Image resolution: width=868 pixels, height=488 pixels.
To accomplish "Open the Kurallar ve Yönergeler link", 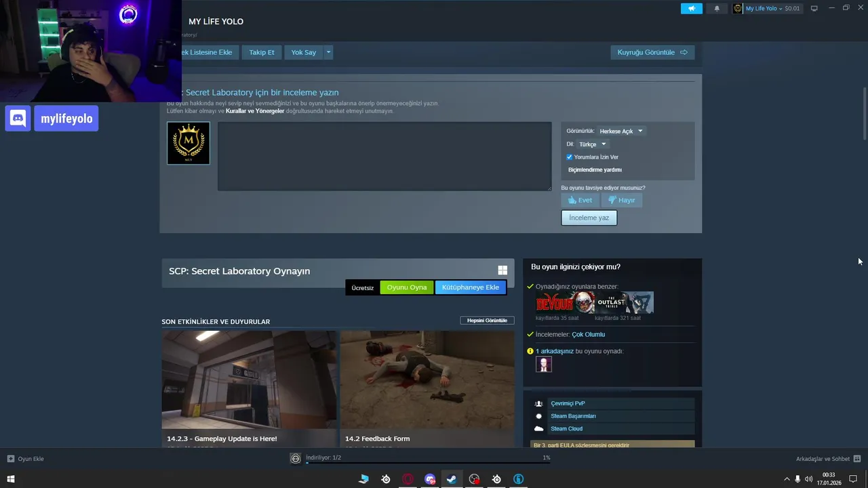I will (255, 110).
